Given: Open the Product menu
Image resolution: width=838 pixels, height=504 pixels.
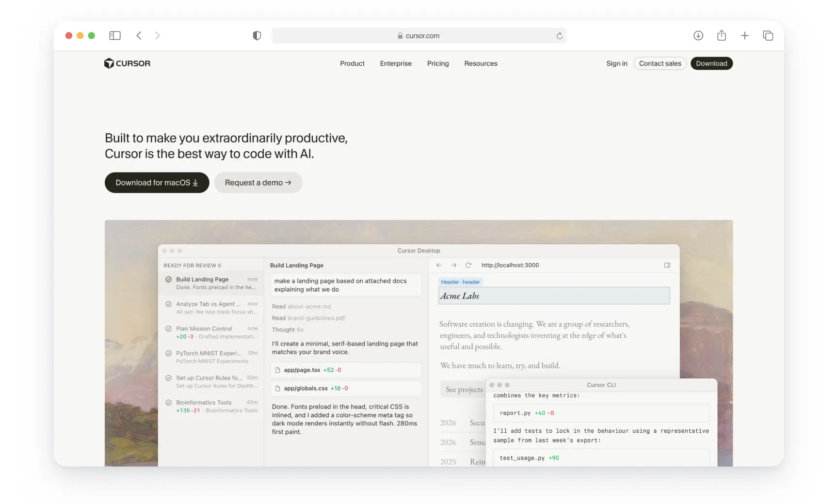Looking at the screenshot, I should point(352,63).
